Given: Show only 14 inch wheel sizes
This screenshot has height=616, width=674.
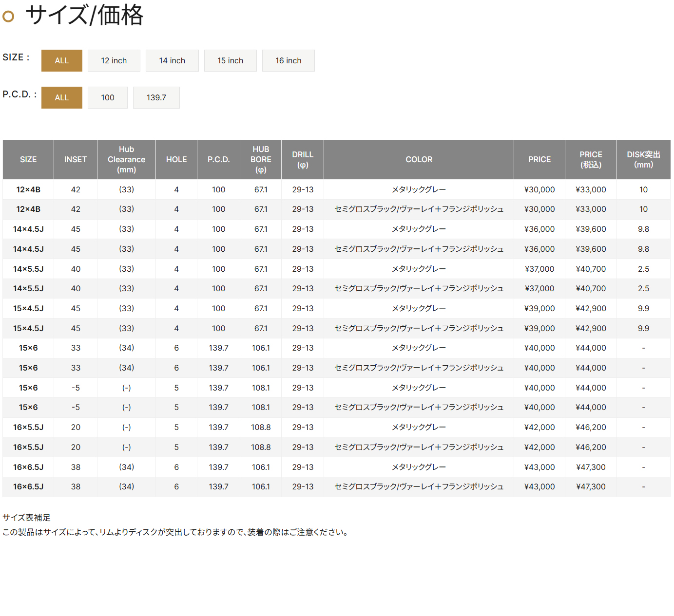Looking at the screenshot, I should pyautogui.click(x=172, y=61).
